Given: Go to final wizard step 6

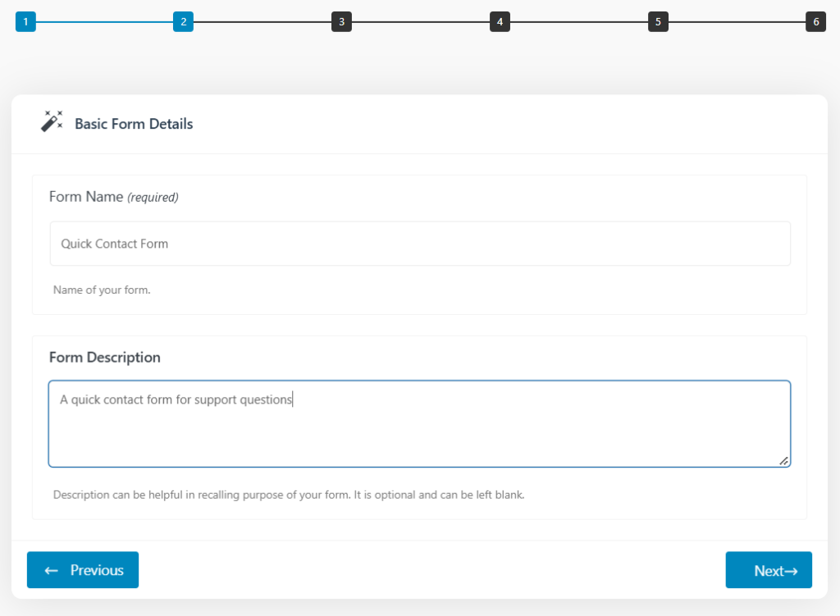Looking at the screenshot, I should (x=815, y=21).
